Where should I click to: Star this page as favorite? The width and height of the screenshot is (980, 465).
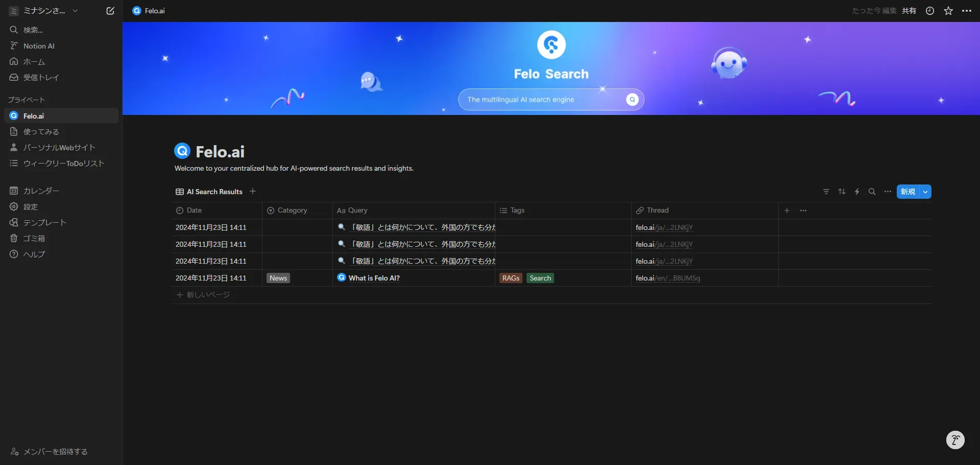coord(948,11)
